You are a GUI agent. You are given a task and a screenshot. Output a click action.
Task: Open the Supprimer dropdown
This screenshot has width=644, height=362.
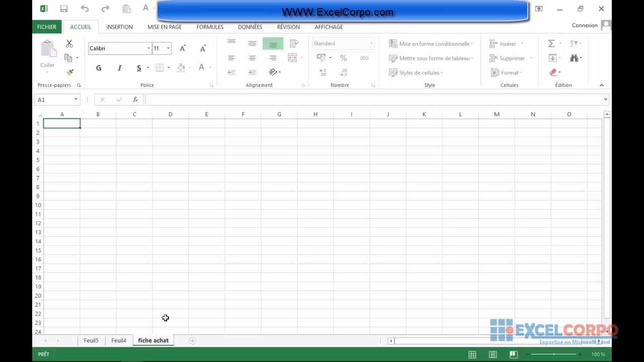[x=511, y=58]
